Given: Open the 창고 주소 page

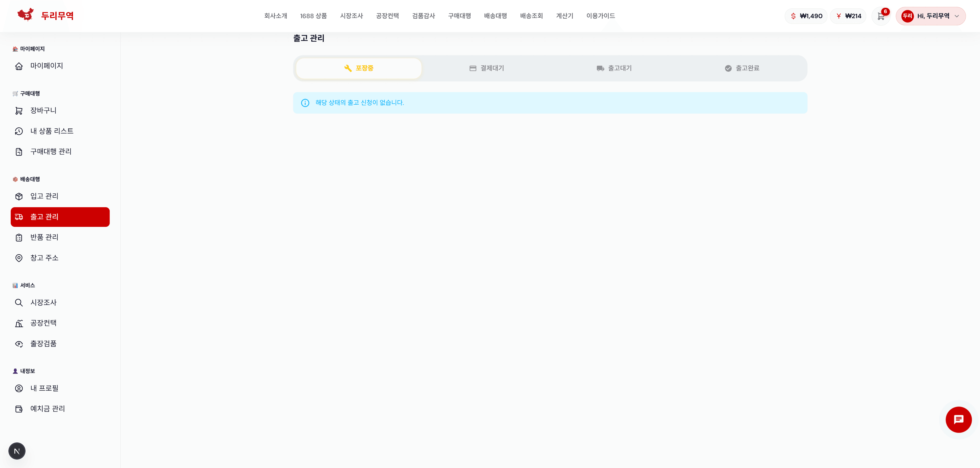Looking at the screenshot, I should coord(44,257).
